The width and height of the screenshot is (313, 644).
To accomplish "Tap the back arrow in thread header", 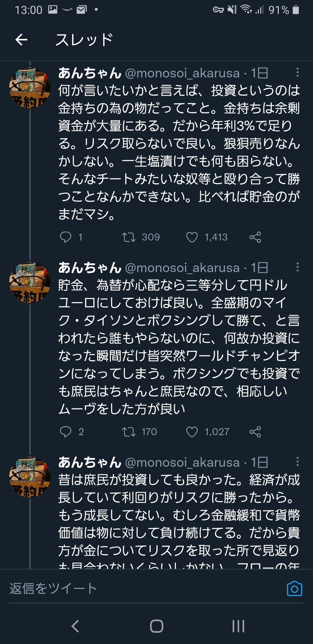I will (21, 39).
